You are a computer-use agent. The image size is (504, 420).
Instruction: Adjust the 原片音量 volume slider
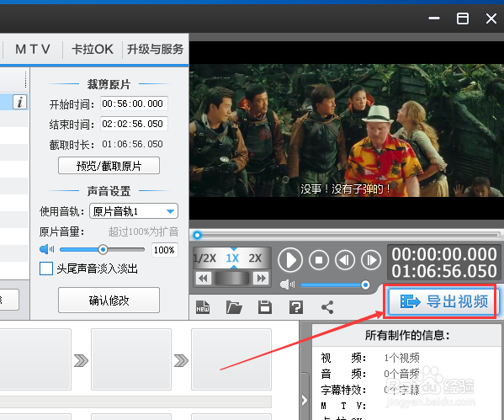tap(102, 249)
